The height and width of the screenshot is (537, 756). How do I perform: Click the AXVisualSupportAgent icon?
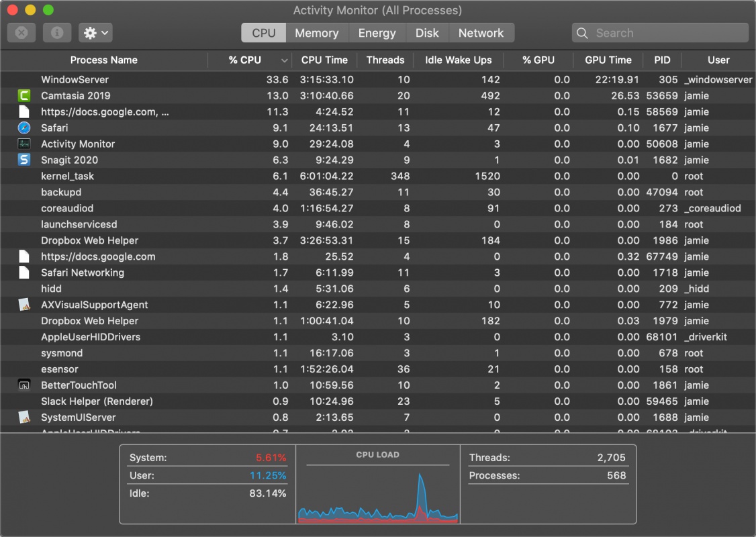coord(24,305)
